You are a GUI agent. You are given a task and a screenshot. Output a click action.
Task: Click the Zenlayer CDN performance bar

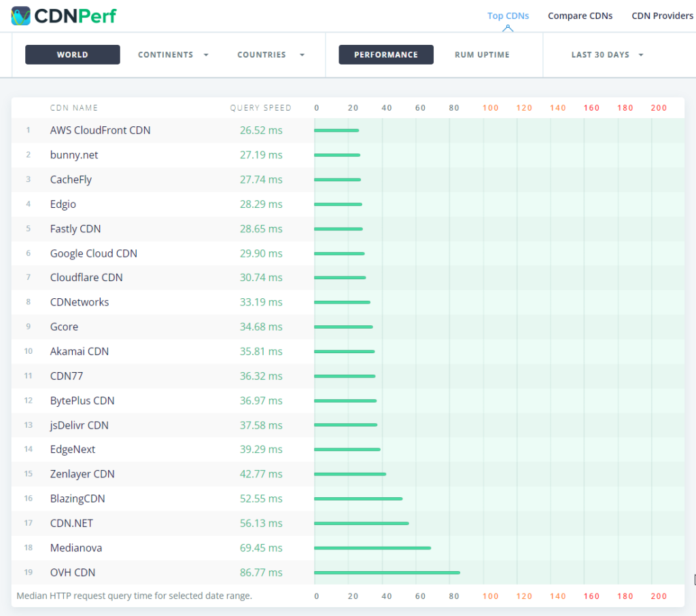pyautogui.click(x=350, y=474)
